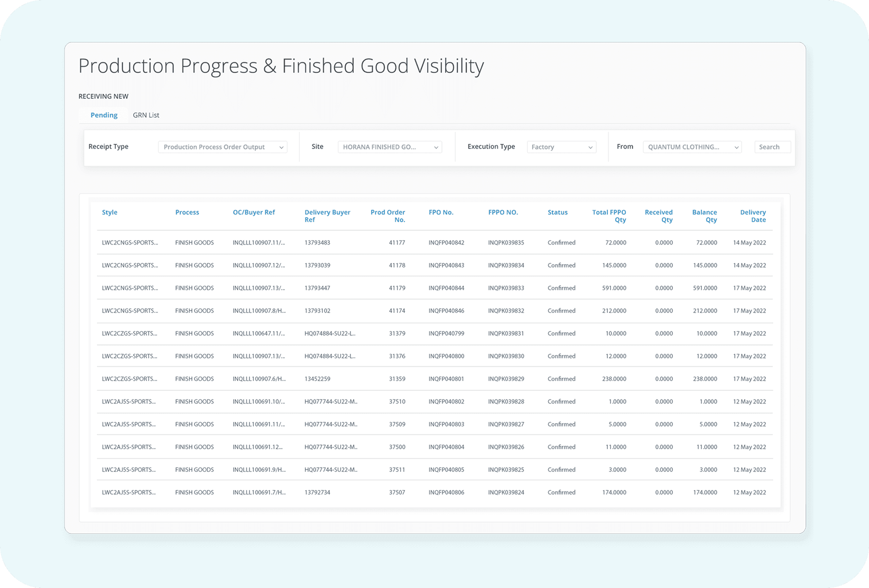Sort by the Status column header
This screenshot has width=869, height=588.
pos(557,212)
